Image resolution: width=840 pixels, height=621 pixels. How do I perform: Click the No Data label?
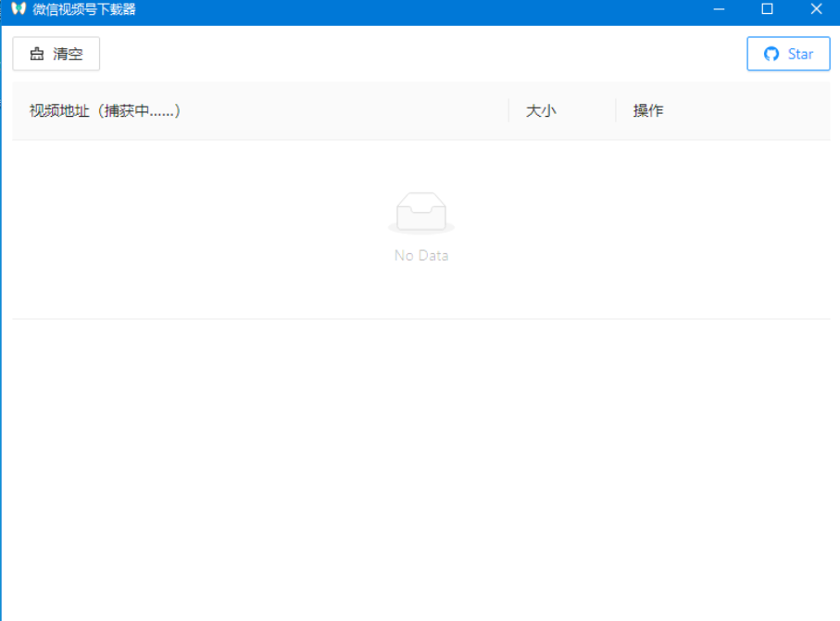tap(421, 256)
